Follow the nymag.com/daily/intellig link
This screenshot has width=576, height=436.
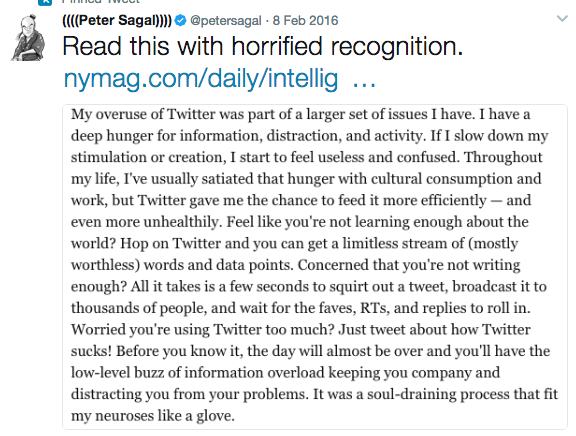pos(201,79)
